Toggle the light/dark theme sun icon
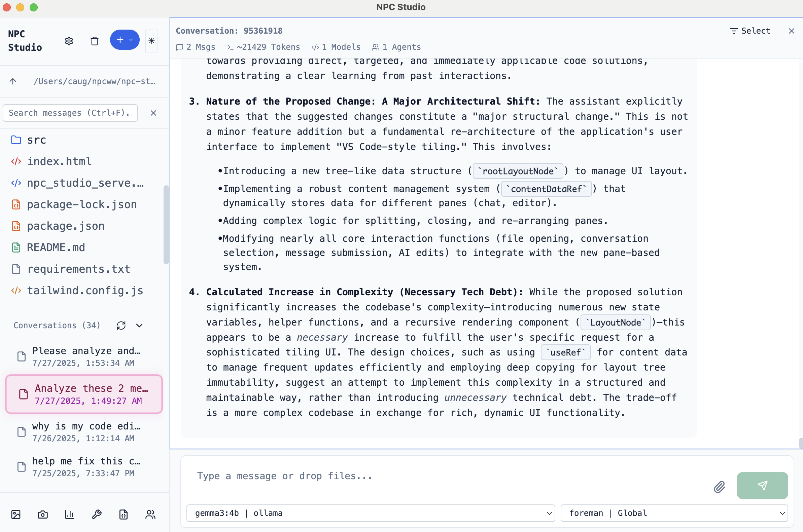Screen dimensions: 803x532 (151, 41)
